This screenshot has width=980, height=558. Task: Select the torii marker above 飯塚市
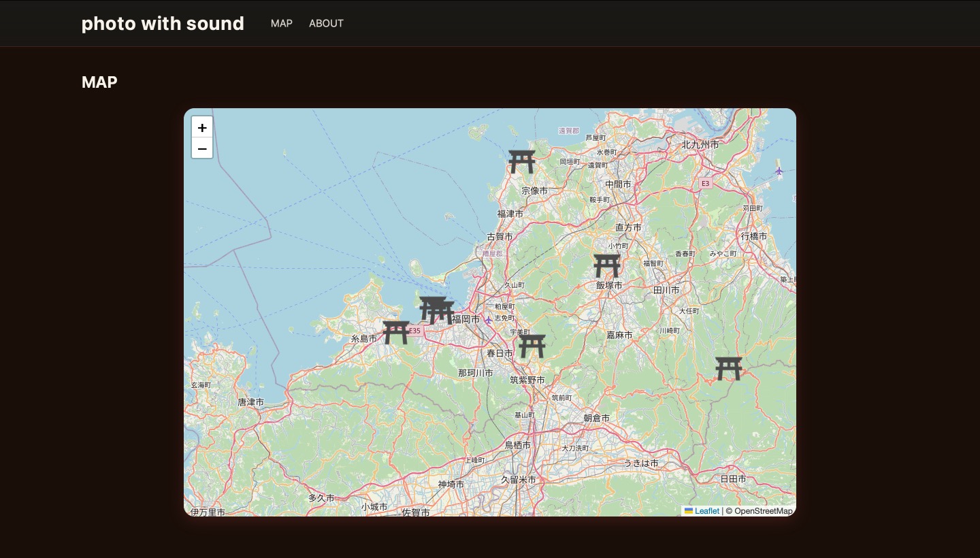606,265
